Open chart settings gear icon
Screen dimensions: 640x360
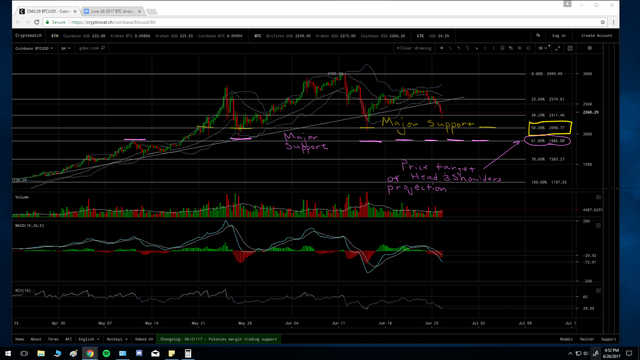[x=589, y=48]
